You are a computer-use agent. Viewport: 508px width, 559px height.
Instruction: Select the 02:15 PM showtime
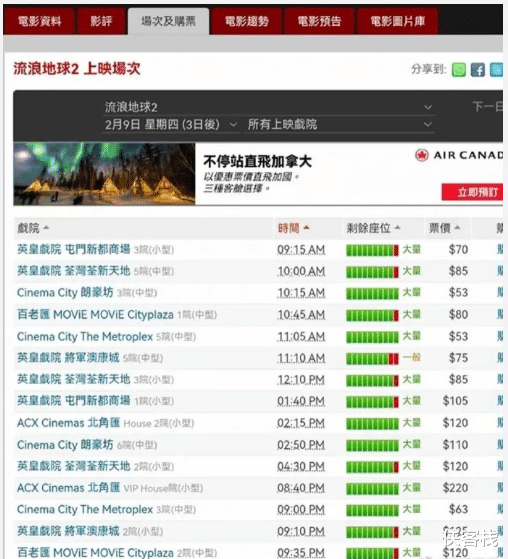[x=301, y=424]
